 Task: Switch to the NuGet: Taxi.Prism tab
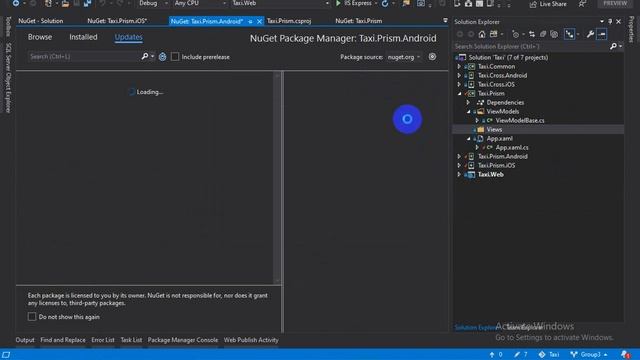[359, 21]
